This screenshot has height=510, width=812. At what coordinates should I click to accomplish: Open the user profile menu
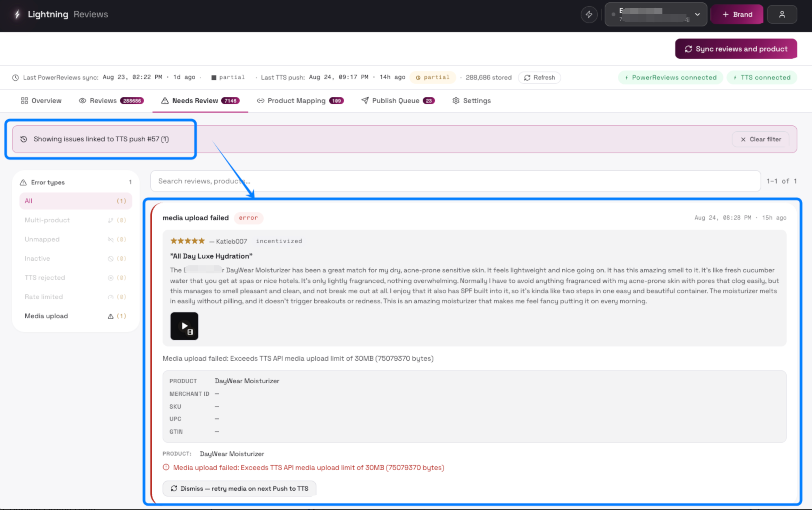782,14
